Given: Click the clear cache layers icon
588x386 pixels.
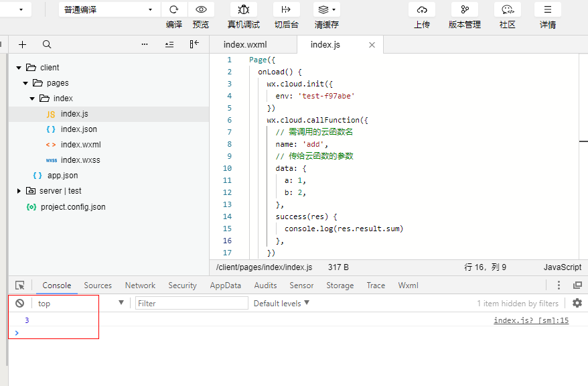Looking at the screenshot, I should pos(326,9).
